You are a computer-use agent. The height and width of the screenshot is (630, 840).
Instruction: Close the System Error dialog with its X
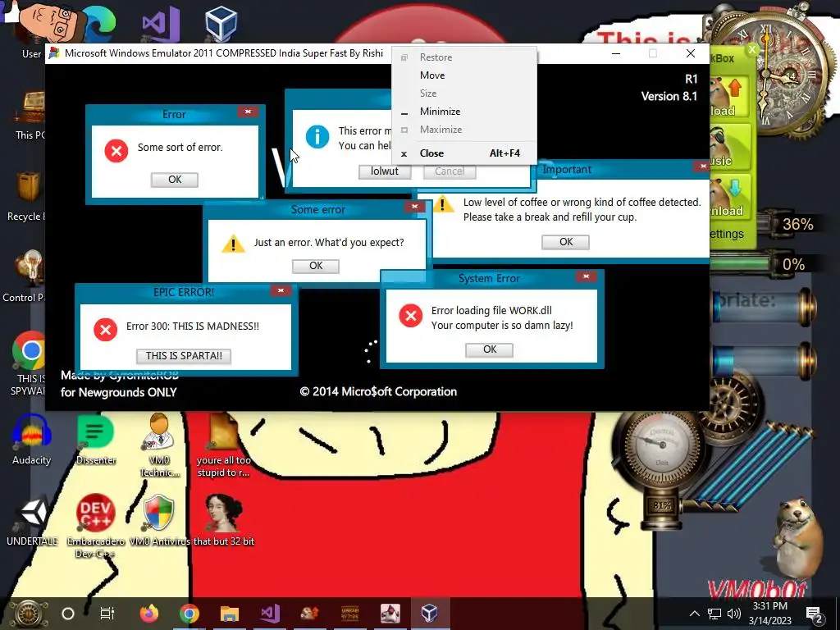(x=586, y=276)
